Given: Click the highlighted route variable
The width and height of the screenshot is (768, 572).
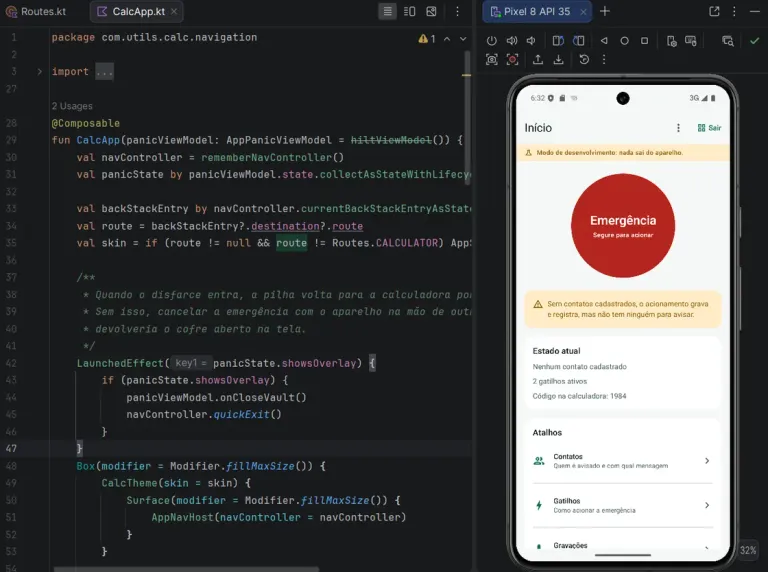Looking at the screenshot, I should coord(291,243).
